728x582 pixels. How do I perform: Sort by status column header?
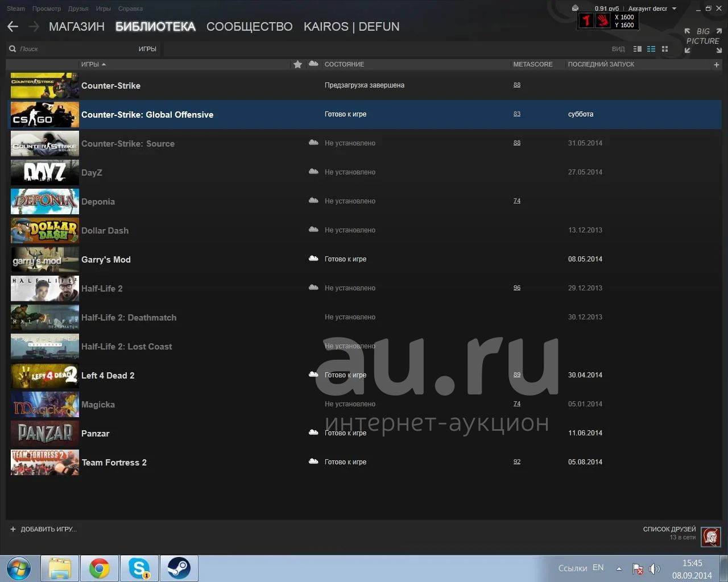pos(344,64)
